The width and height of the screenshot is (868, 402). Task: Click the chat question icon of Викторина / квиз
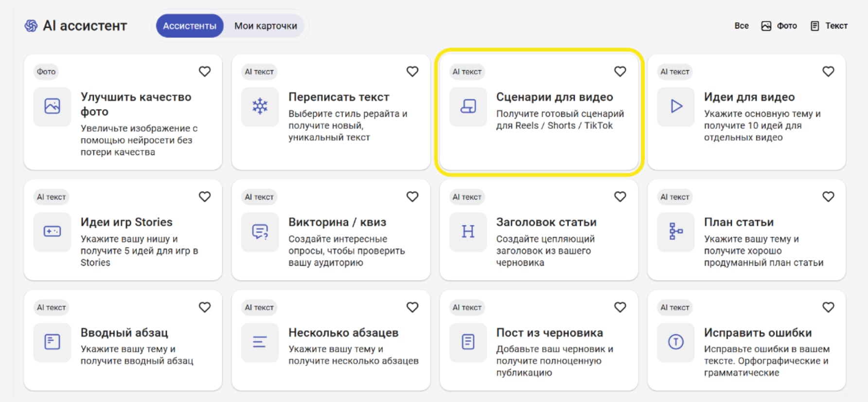260,232
